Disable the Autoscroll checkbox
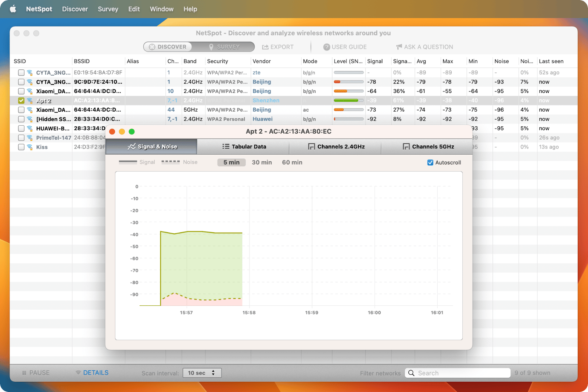The width and height of the screenshot is (588, 392). pos(430,162)
